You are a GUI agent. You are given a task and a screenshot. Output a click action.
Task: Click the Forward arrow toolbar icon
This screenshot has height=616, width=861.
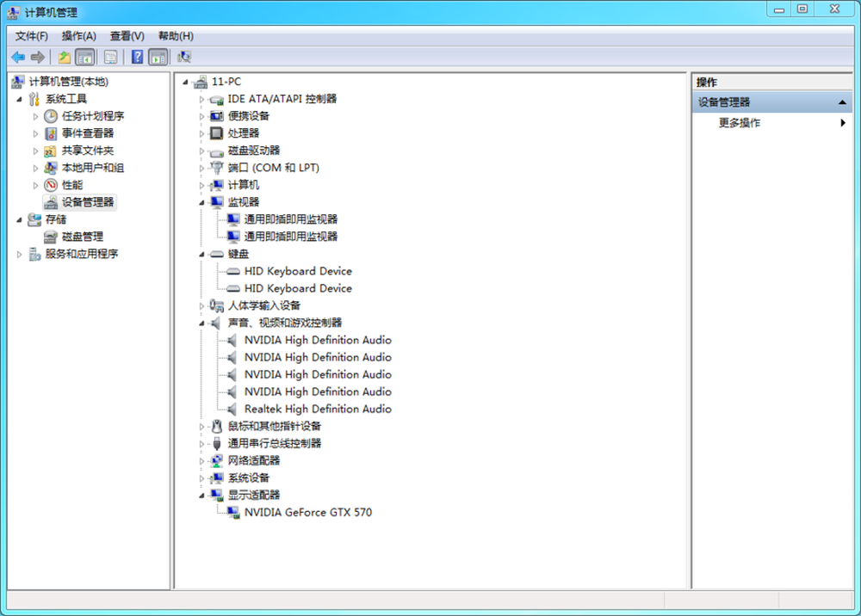(x=38, y=57)
